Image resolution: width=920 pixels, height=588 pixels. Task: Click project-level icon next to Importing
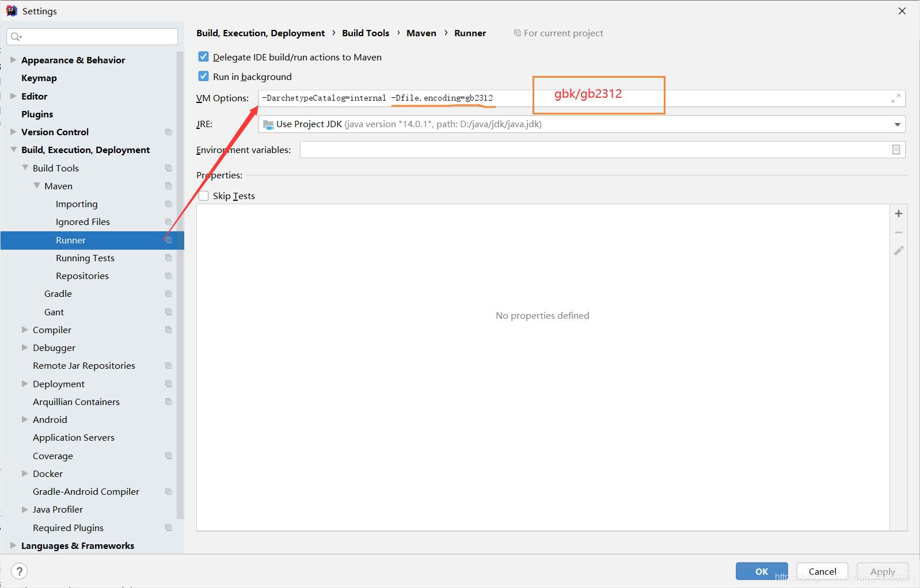(x=168, y=204)
